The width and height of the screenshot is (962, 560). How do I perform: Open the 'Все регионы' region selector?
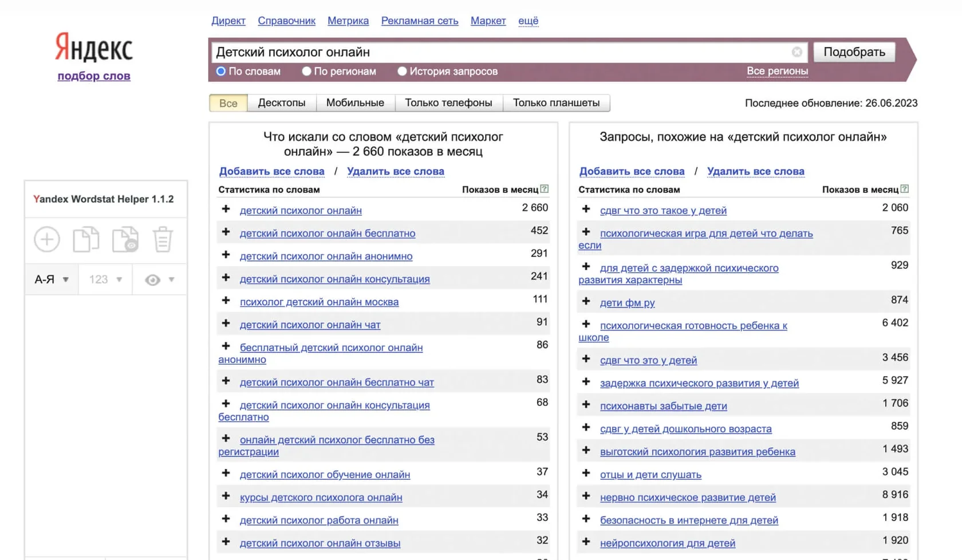pyautogui.click(x=777, y=71)
